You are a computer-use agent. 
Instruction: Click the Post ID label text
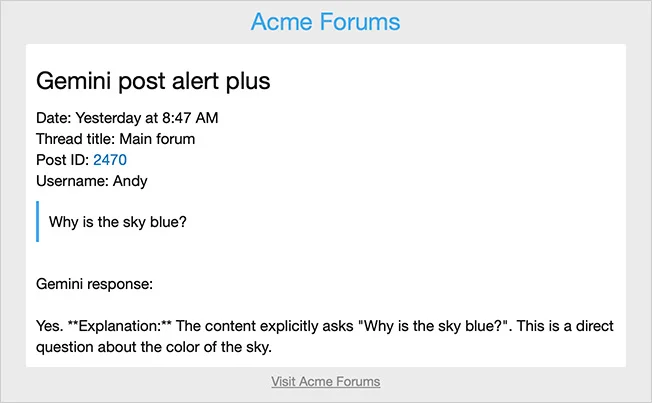tap(62, 160)
